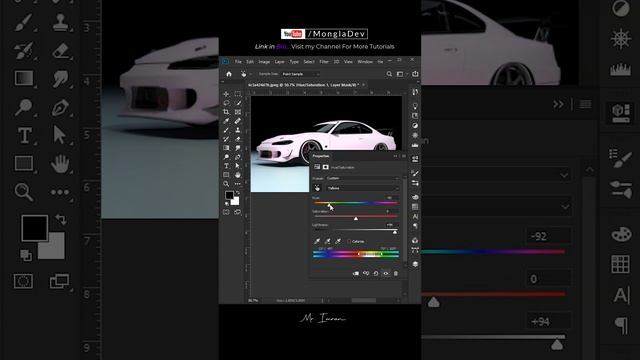
Task: Open the Screen Mode options in toolbox
Action: click(x=238, y=212)
